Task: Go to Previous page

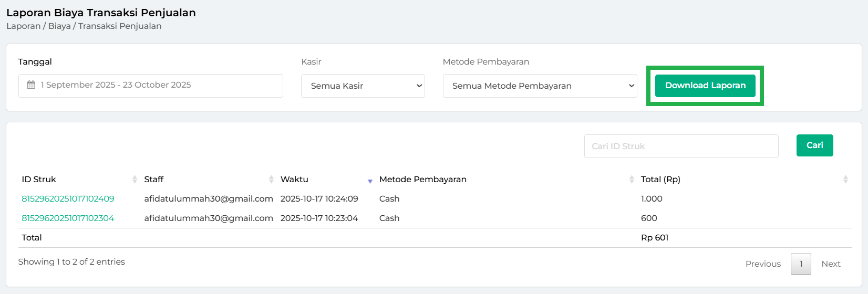Action: (x=763, y=264)
